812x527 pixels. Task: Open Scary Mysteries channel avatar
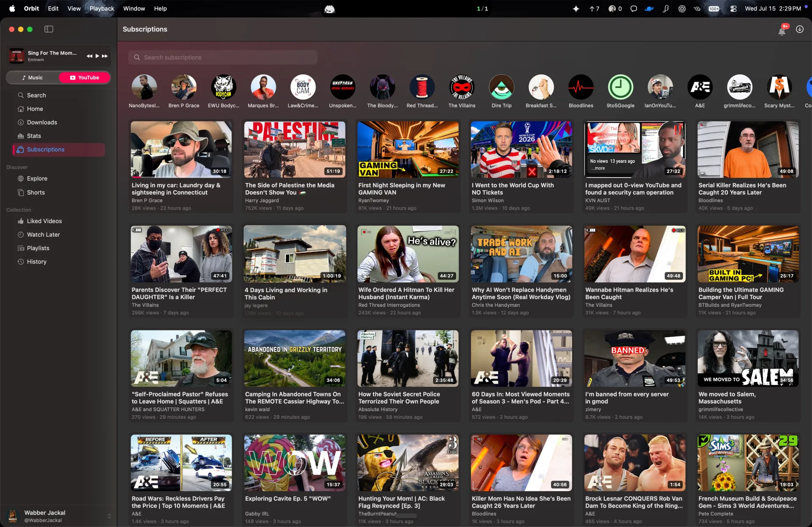pos(779,87)
